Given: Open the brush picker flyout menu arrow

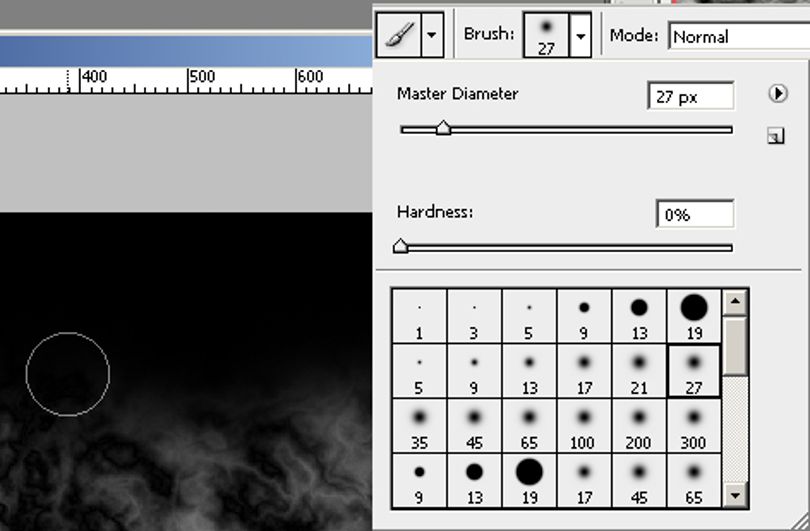Looking at the screenshot, I should (777, 93).
